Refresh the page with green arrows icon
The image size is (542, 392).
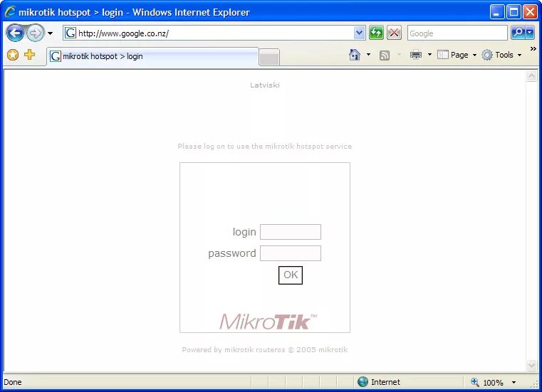point(376,33)
